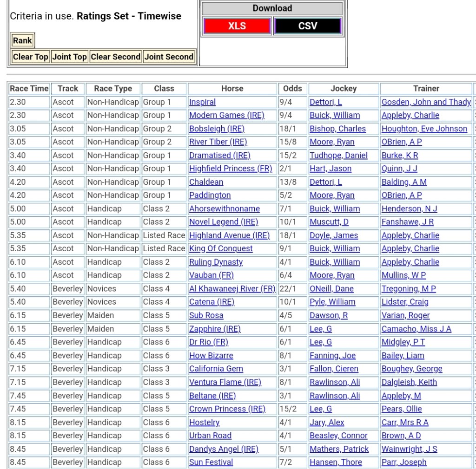Screen dimensions: 476x469
Task: View jockey Tudhope, Daniel page
Action: 338,156
